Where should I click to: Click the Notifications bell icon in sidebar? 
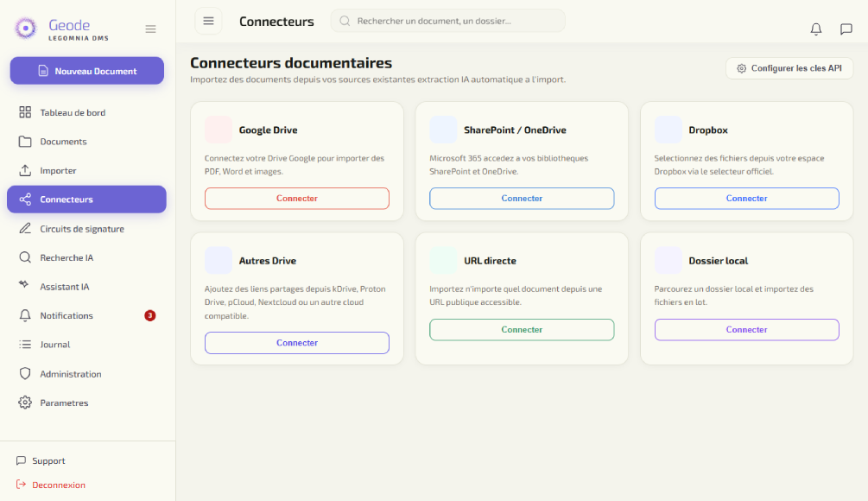[25, 315]
